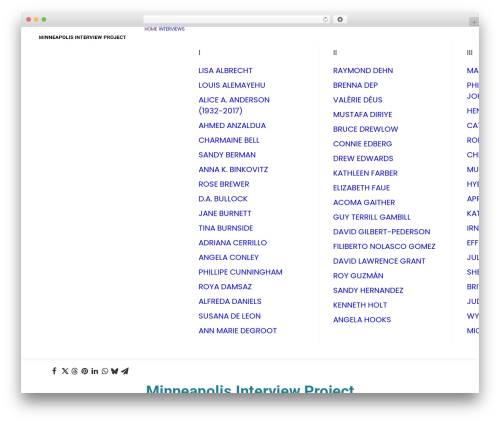The image size is (500, 423).
Task: Open Raymond Dehn's interview
Action: [x=363, y=71]
